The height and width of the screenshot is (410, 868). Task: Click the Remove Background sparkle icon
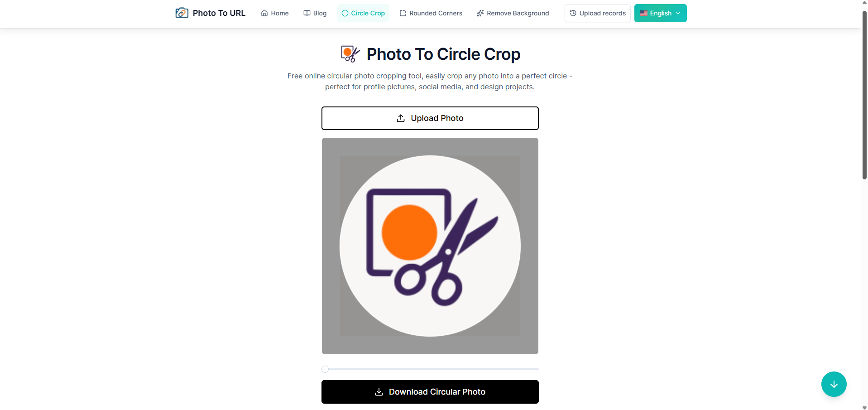[x=480, y=13]
